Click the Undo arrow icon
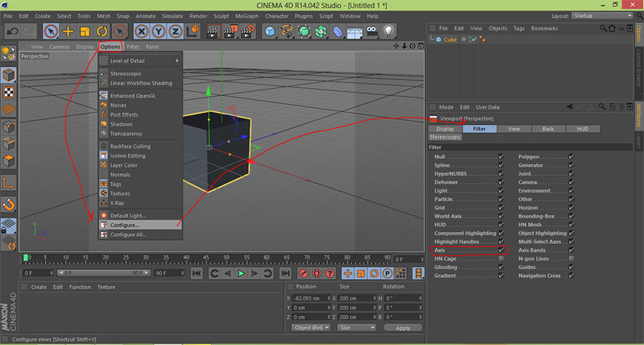Viewport: 644px width, 345px height. pos(11,31)
